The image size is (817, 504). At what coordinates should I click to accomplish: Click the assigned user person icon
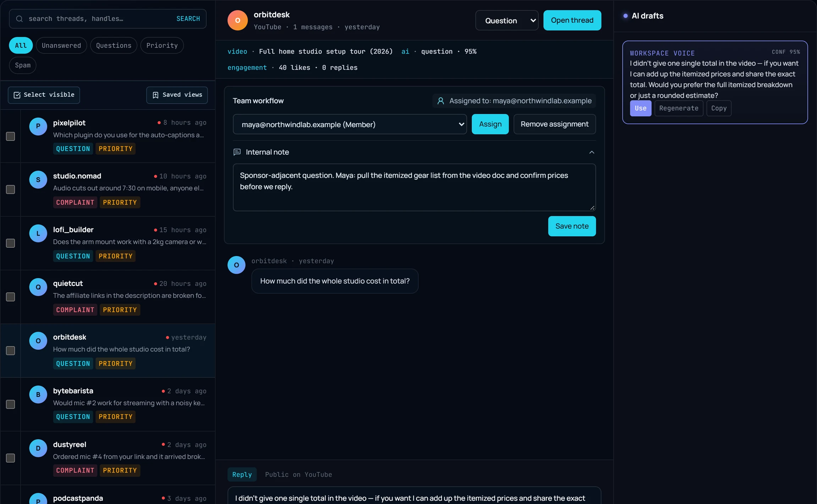point(441,101)
